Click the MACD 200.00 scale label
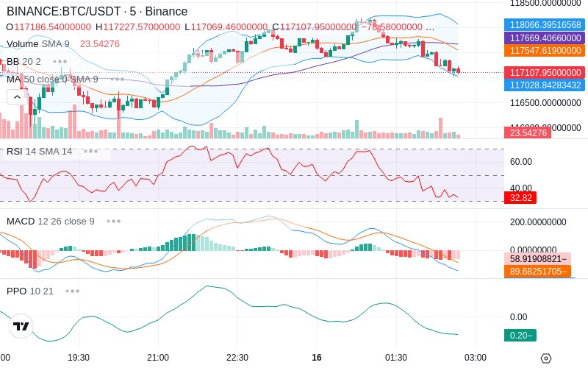This screenshot has width=588, height=368. 538,222
